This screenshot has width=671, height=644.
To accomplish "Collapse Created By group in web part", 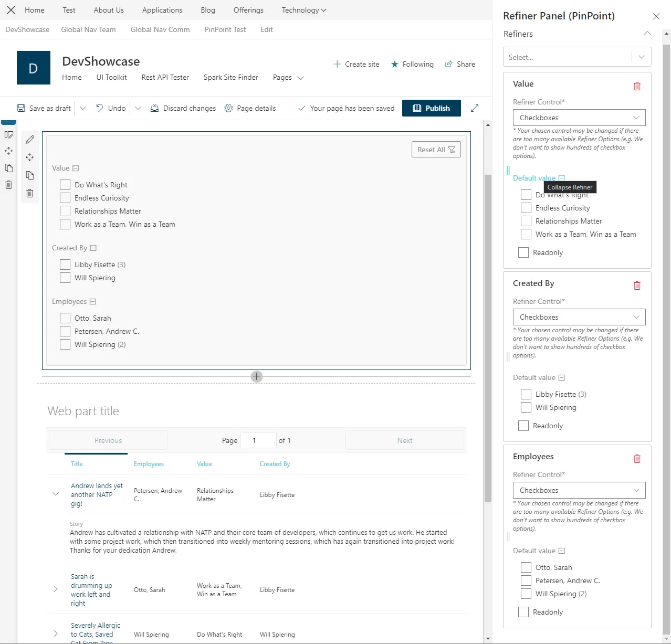I will (93, 248).
